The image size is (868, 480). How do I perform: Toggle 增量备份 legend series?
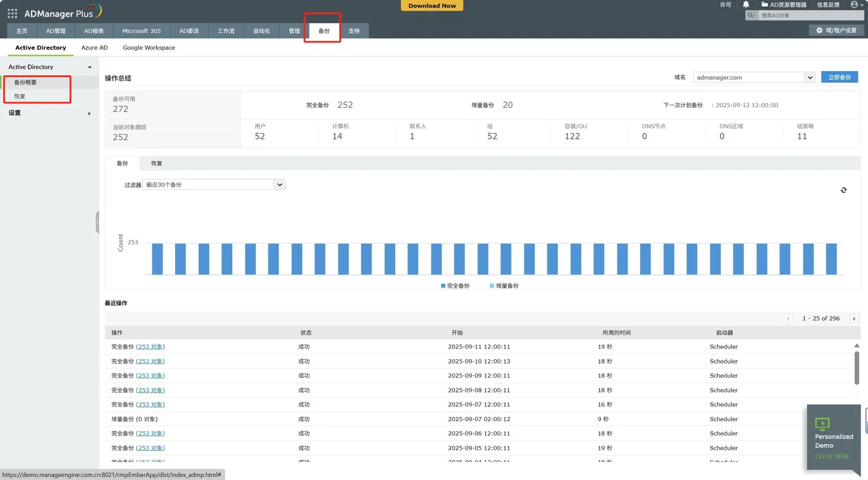[x=503, y=286]
